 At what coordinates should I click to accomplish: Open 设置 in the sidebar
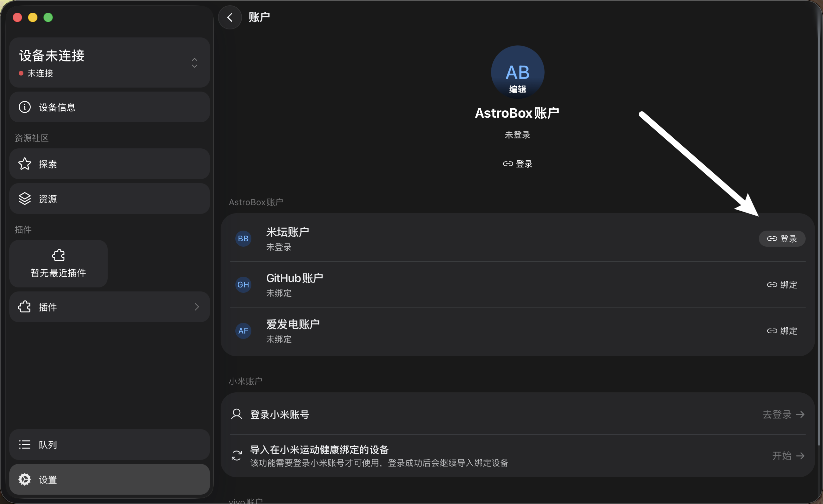tap(110, 479)
